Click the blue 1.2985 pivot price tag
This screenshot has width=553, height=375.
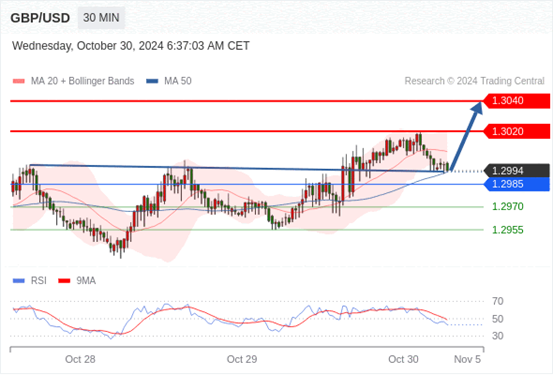click(517, 184)
